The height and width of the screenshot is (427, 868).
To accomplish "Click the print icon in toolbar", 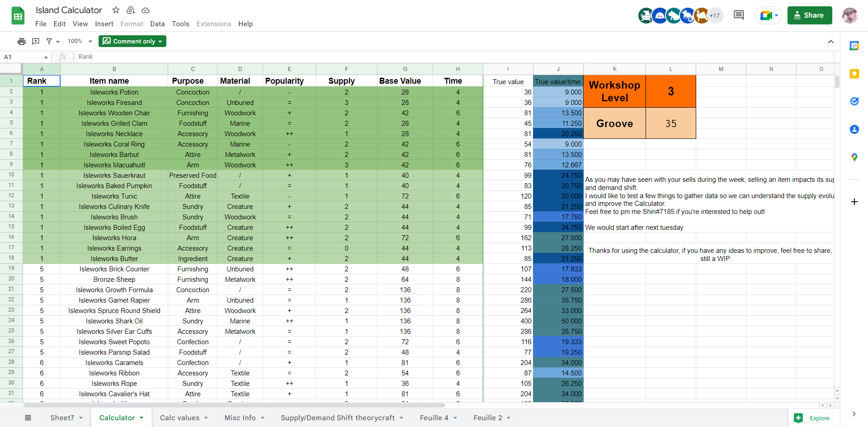I will click(x=22, y=41).
